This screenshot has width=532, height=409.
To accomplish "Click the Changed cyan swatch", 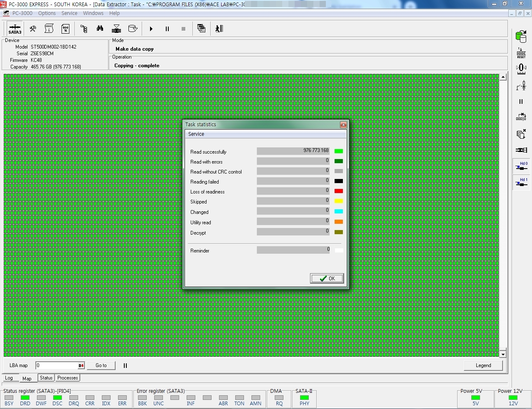I will click(339, 212).
